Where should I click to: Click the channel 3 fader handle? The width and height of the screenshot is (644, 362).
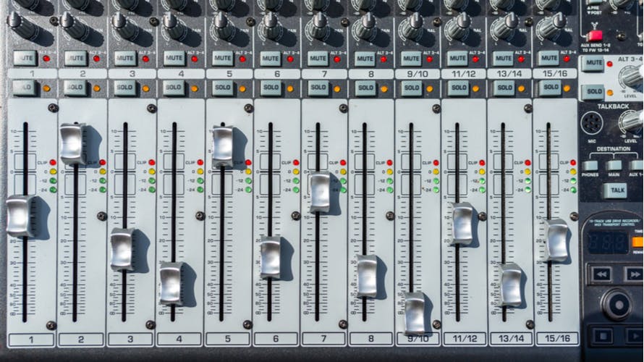122,249
